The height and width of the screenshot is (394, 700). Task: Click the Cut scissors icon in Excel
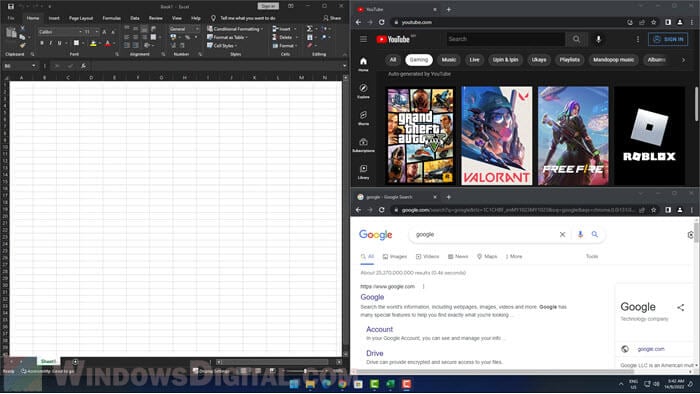tap(22, 28)
